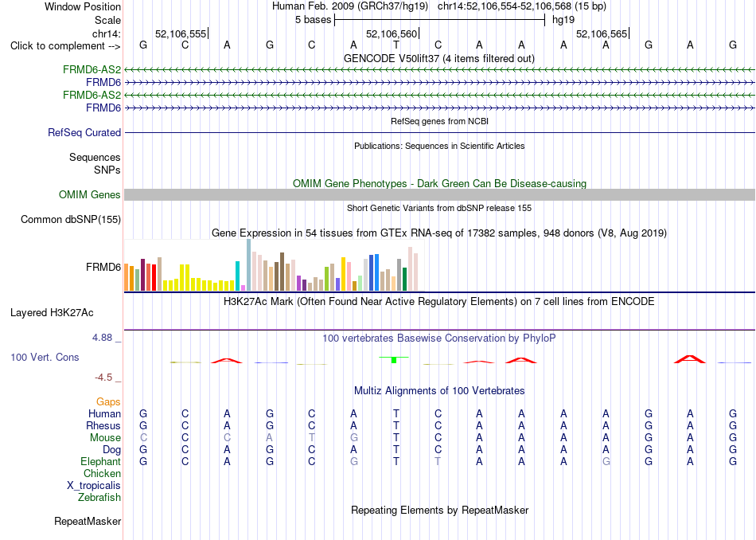
Task: Click the Gaps label in Multiz alignment
Action: point(108,401)
